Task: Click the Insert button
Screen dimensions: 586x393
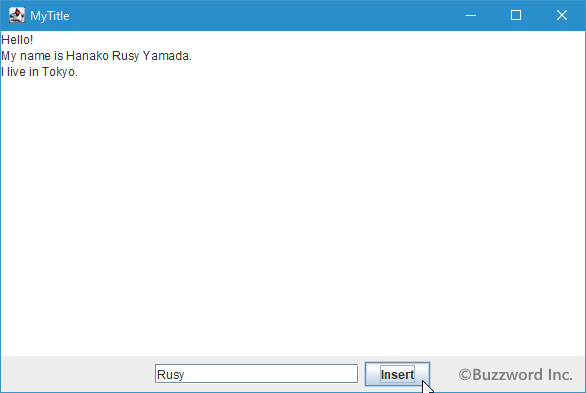Action: (397, 374)
